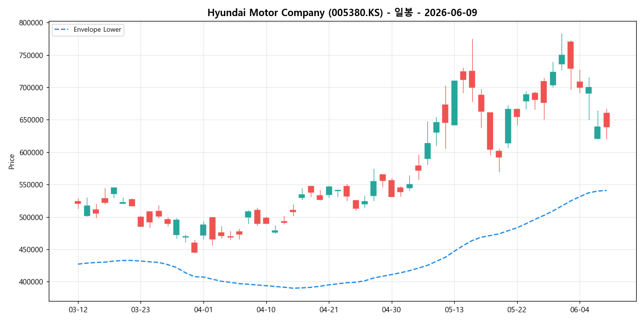Viewport: 644px width, 322px height.
Task: Click the 550000 y-axis tick label
Action: coord(32,185)
